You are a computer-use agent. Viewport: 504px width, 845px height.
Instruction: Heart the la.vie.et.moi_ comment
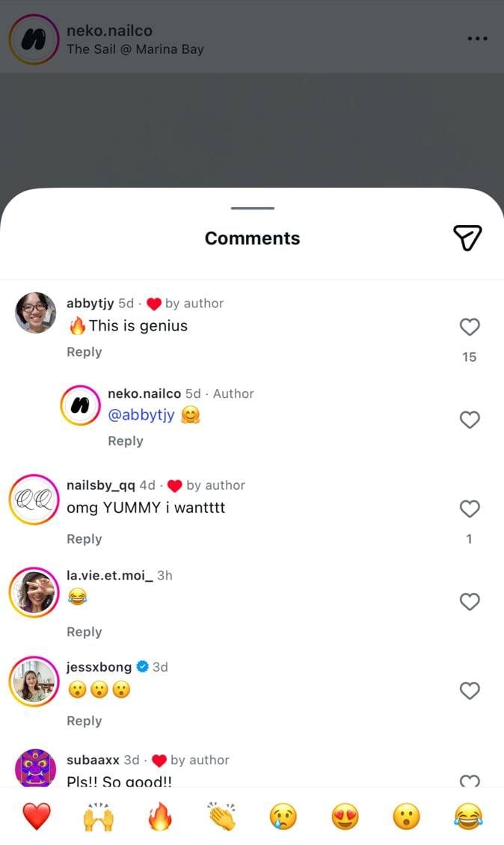pyautogui.click(x=469, y=602)
